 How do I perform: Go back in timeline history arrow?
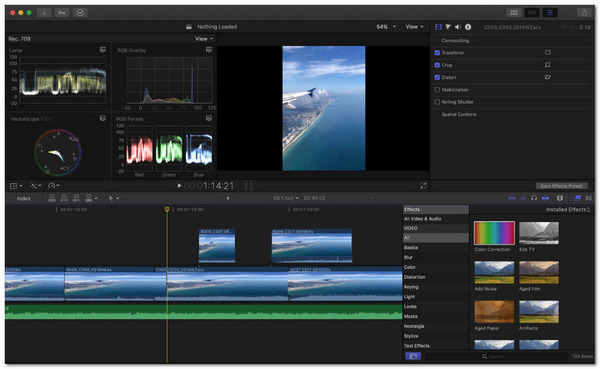(x=228, y=198)
